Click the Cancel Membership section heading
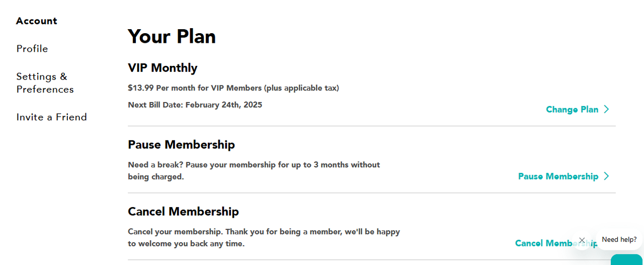The height and width of the screenshot is (265, 644). [183, 212]
